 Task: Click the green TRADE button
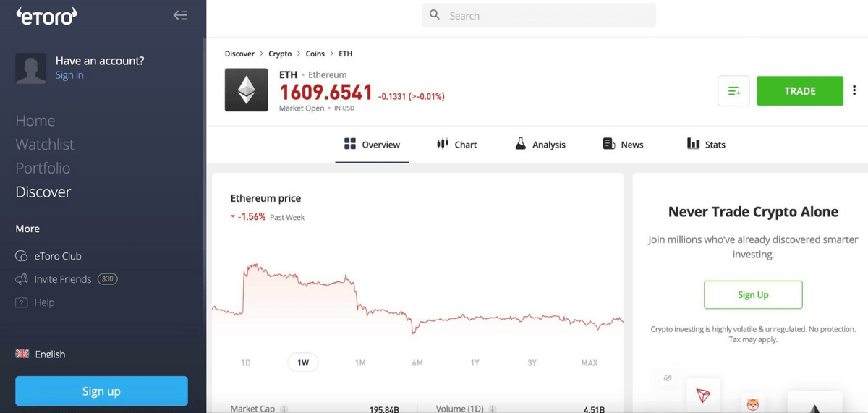(800, 91)
